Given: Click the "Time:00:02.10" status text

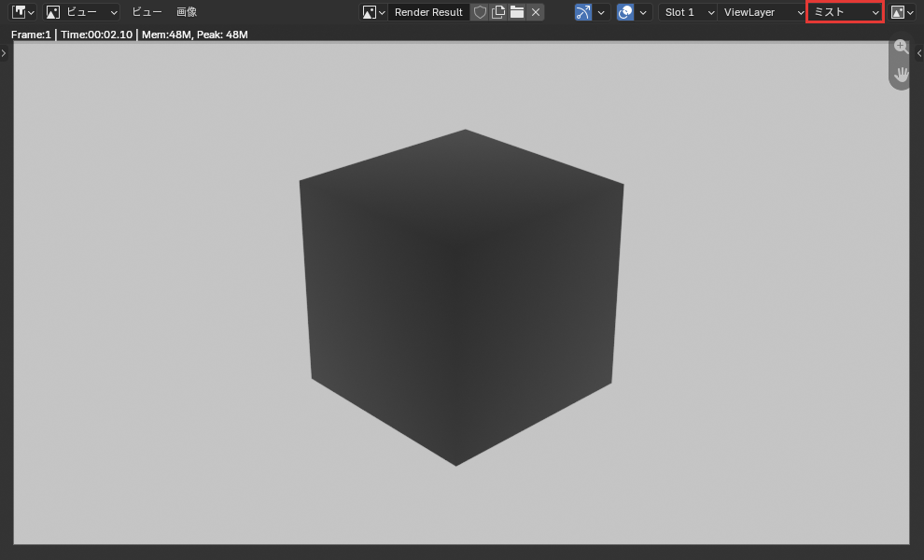Looking at the screenshot, I should point(97,35).
